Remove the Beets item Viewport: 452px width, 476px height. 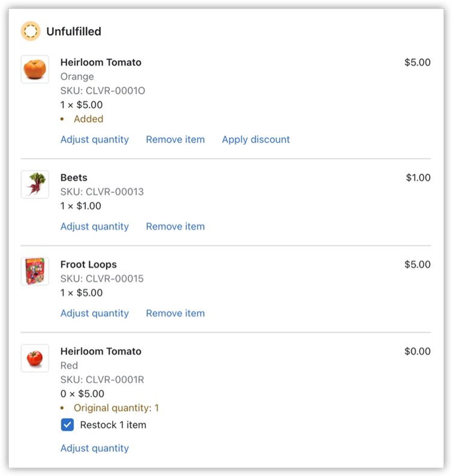click(175, 226)
